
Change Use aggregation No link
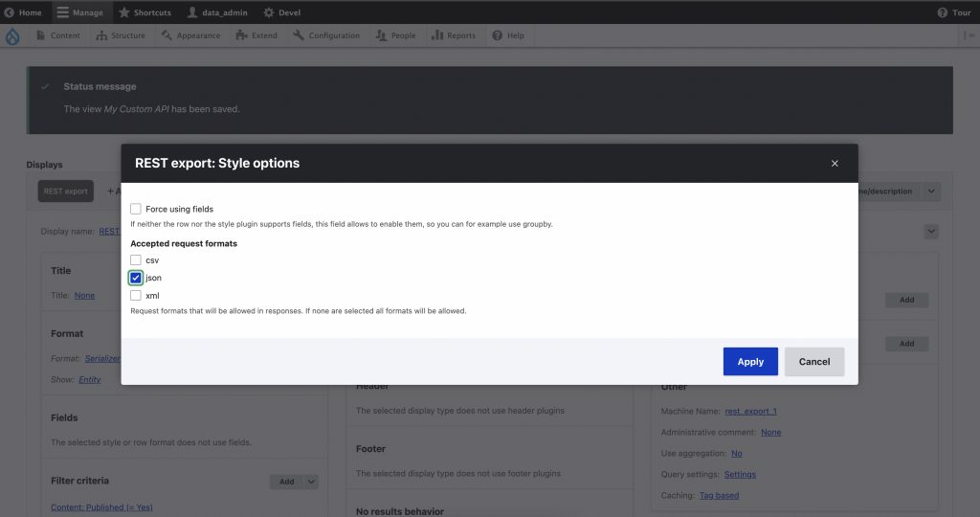pyautogui.click(x=737, y=453)
